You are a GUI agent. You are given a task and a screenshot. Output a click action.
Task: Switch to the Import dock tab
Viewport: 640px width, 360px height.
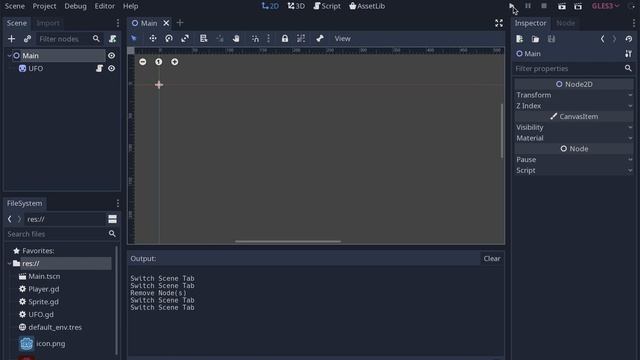tap(48, 23)
